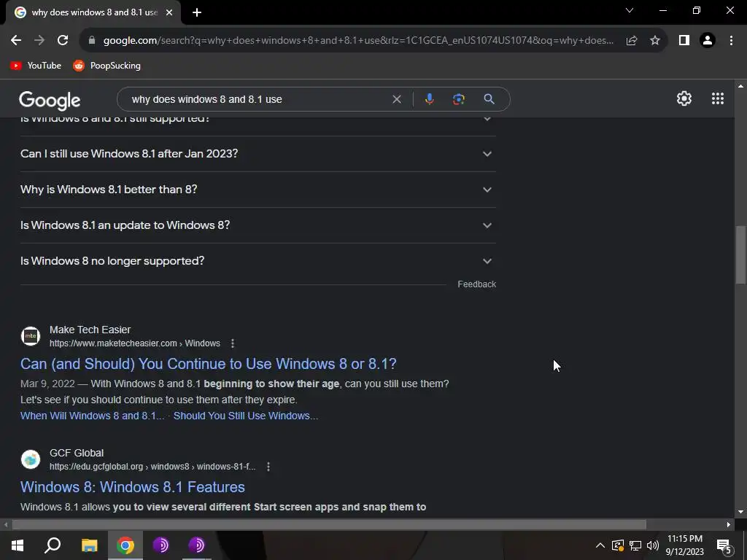Click the maketecheasier.com URL breadcrumb

coord(135,343)
